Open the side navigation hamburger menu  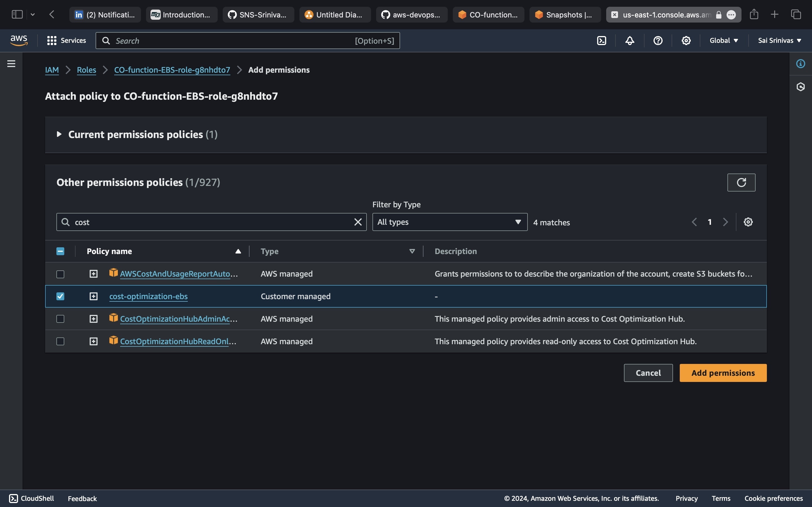pyautogui.click(x=11, y=63)
